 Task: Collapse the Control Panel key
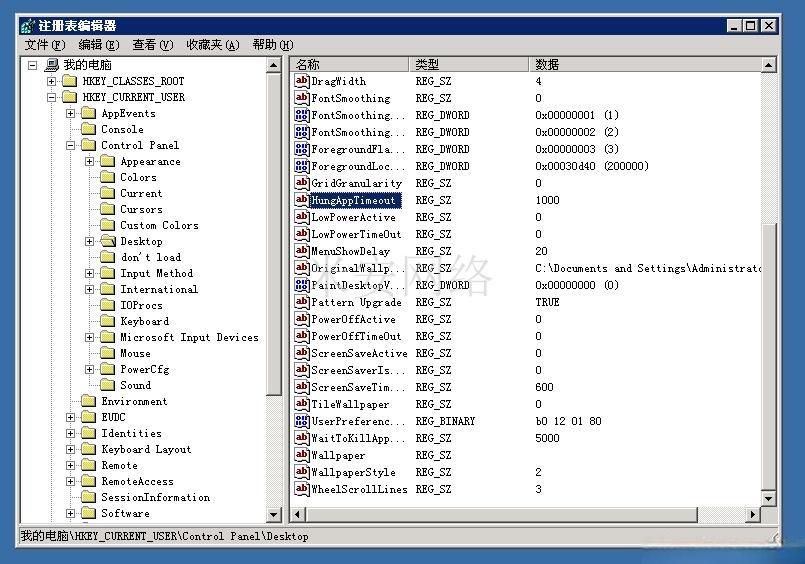(x=71, y=145)
